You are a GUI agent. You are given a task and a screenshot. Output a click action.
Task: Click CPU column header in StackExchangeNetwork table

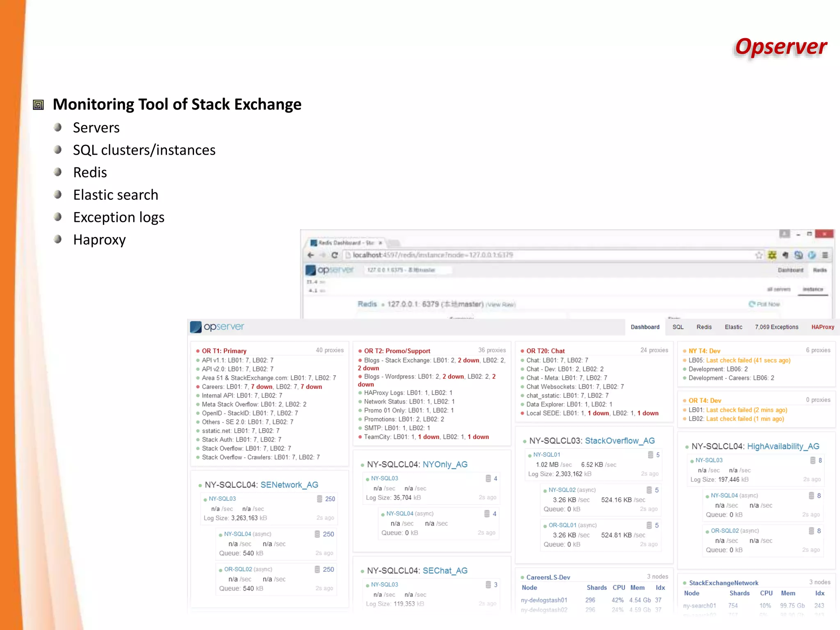click(x=766, y=593)
